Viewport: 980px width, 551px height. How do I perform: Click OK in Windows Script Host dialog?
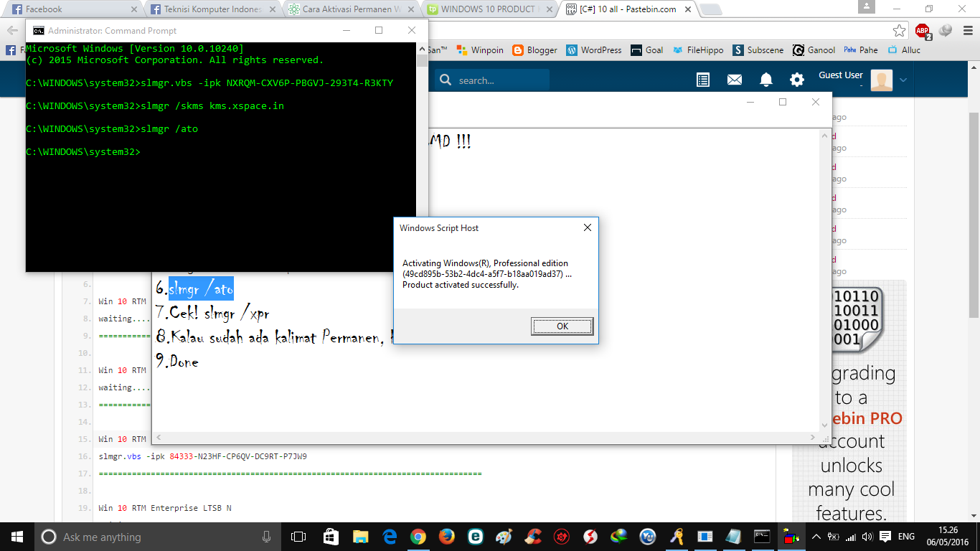click(562, 326)
